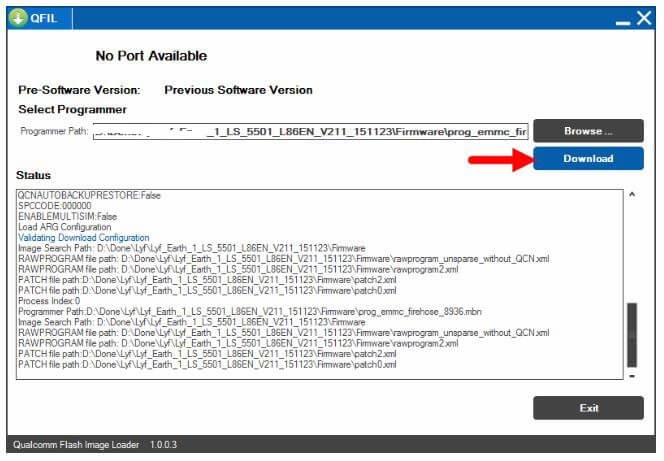This screenshot has width=664, height=461.
Task: Click the 'SPCCODE:000000' log line
Action: click(55, 206)
